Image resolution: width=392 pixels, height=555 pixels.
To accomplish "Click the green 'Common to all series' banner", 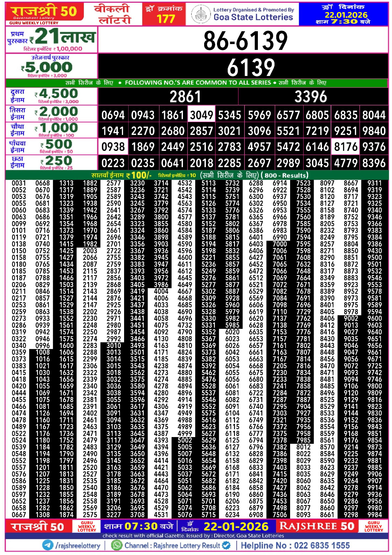I will click(x=197, y=83).
